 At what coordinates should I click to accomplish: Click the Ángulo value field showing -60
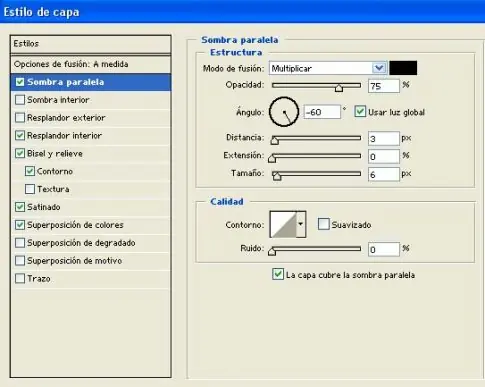(x=322, y=112)
